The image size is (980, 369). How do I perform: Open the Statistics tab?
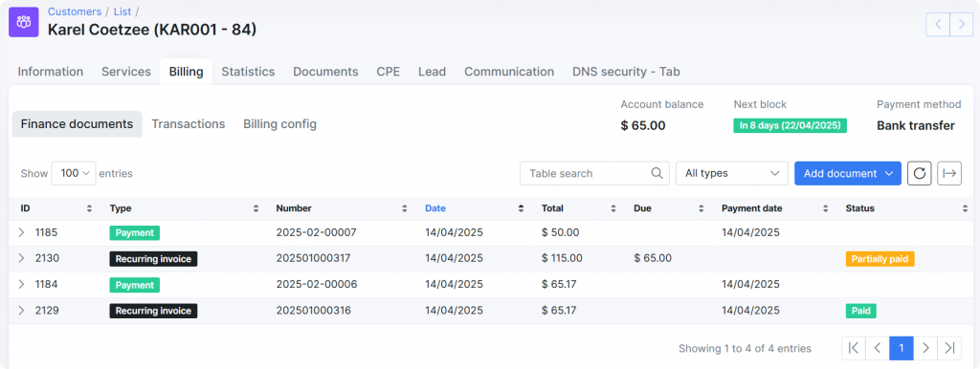248,72
